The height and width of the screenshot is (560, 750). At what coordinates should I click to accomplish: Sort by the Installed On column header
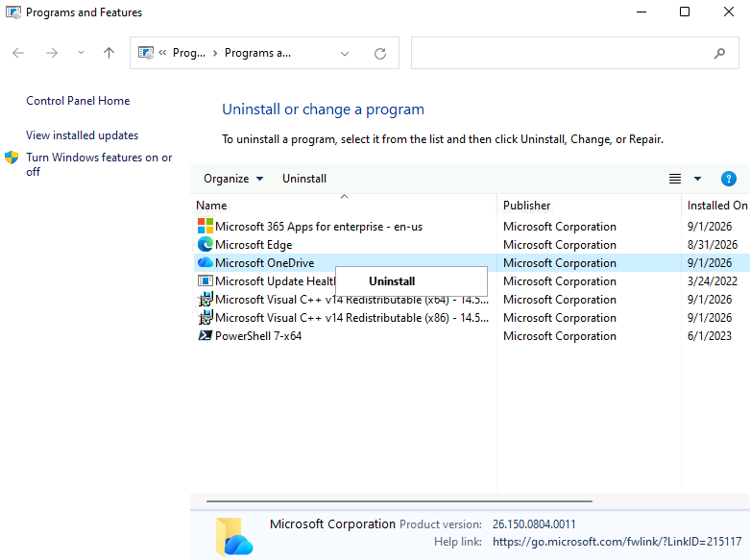716,206
